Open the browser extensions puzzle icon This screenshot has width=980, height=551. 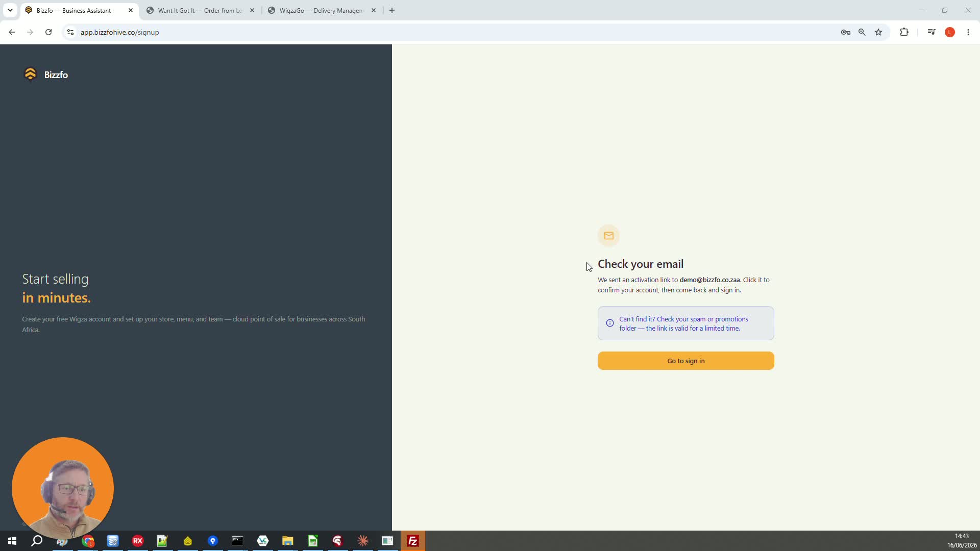[904, 32]
